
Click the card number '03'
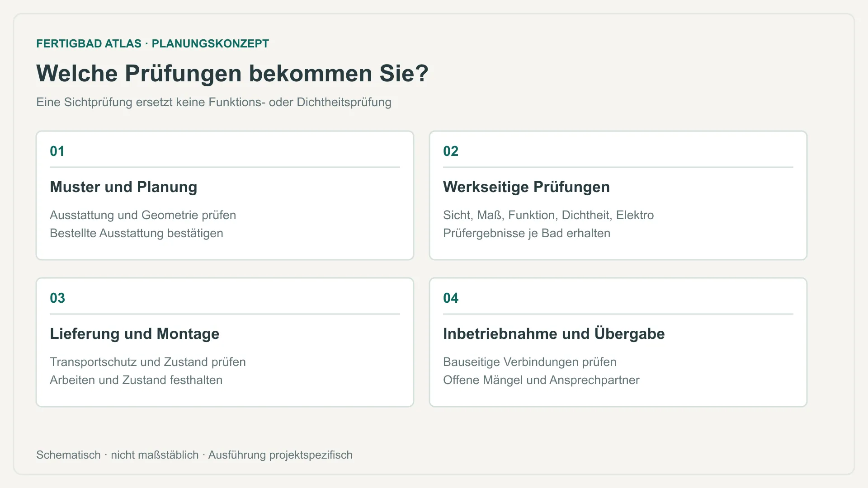pyautogui.click(x=57, y=298)
